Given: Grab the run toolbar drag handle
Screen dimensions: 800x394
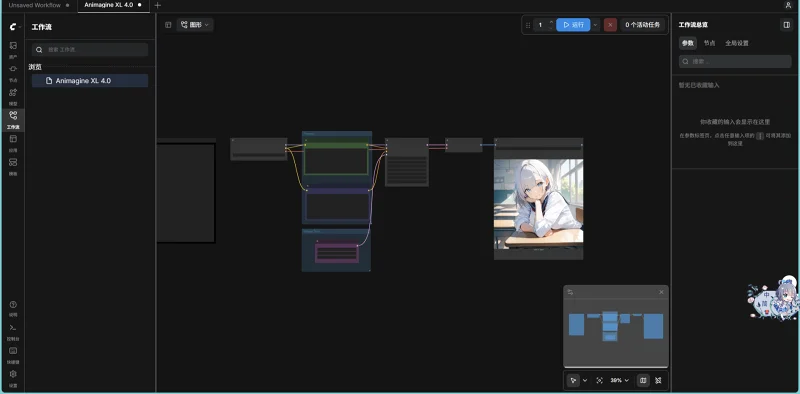Looking at the screenshot, I should pyautogui.click(x=528, y=24).
